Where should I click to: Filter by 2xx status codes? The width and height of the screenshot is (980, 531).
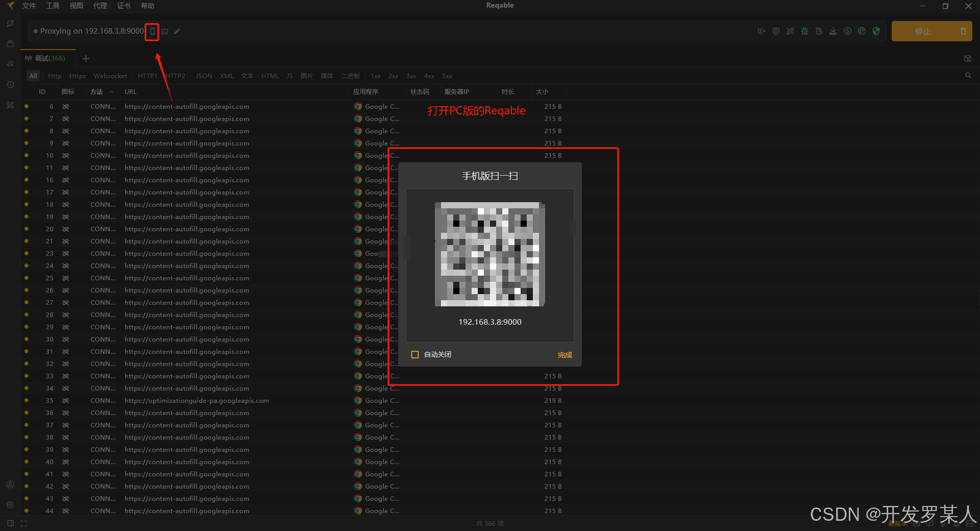394,76
